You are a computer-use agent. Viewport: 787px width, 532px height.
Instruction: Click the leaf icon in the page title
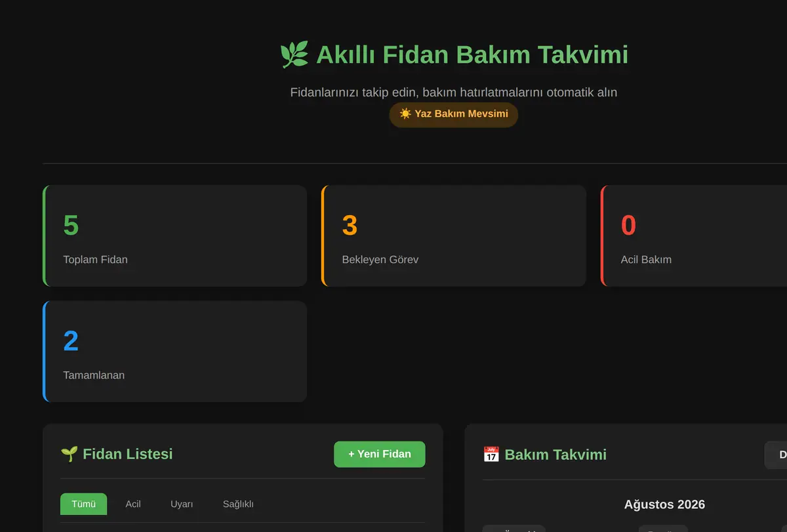[x=294, y=54]
